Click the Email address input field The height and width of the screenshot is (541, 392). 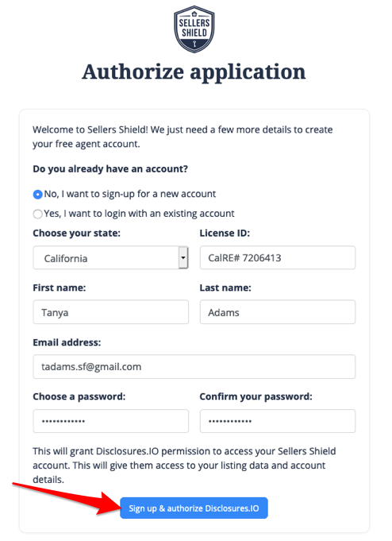click(x=194, y=367)
